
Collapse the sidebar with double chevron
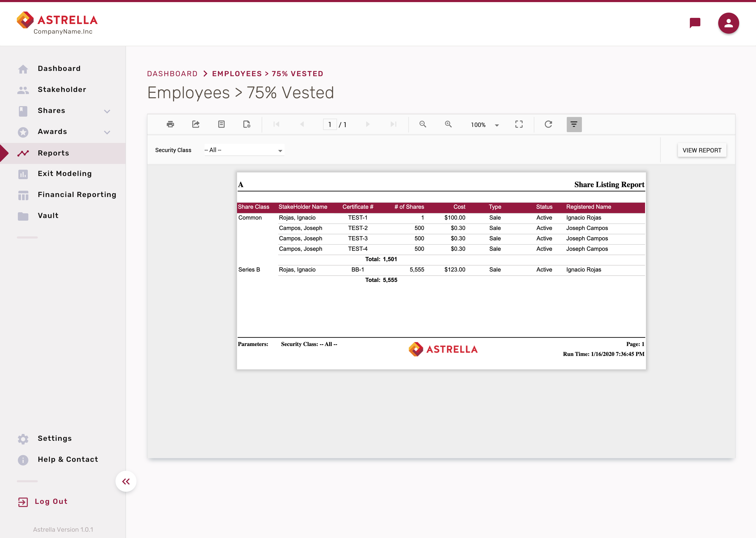coord(126,481)
